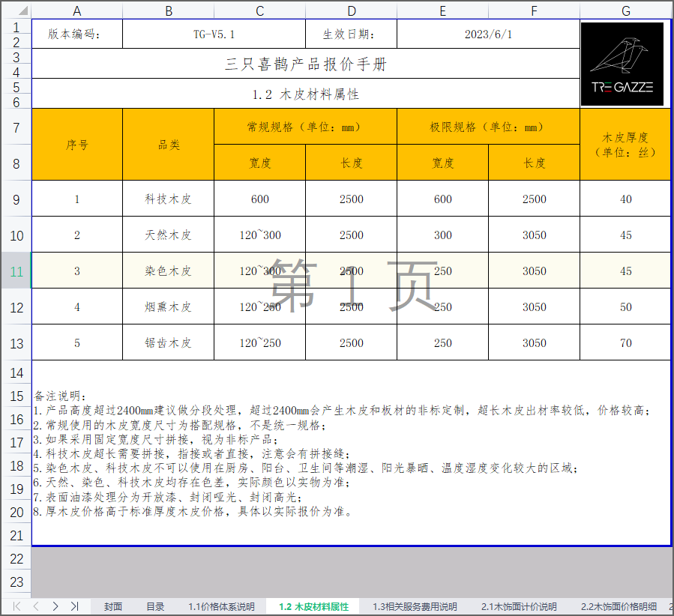
Task: Switch to the 封面 sheet tab
Action: click(113, 606)
